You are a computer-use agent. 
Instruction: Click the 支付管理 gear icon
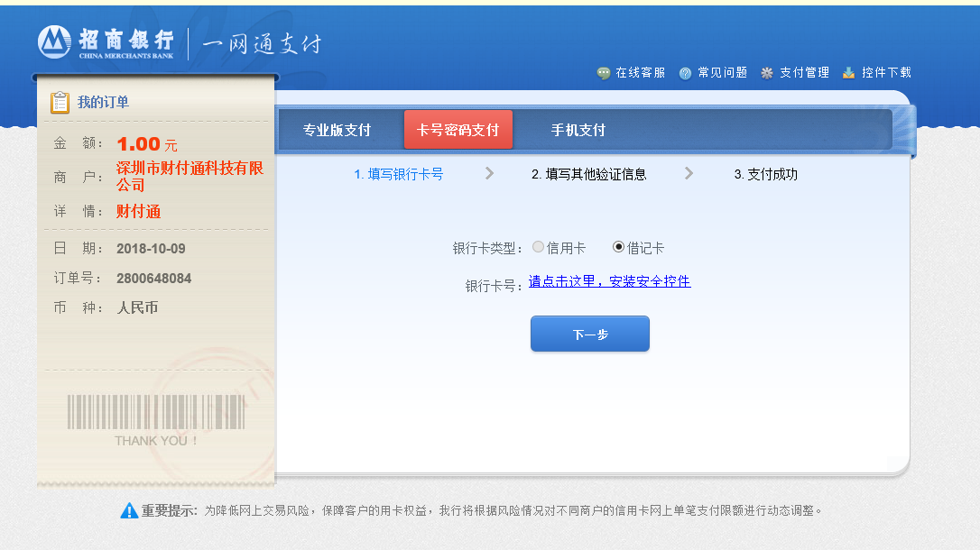coord(767,73)
